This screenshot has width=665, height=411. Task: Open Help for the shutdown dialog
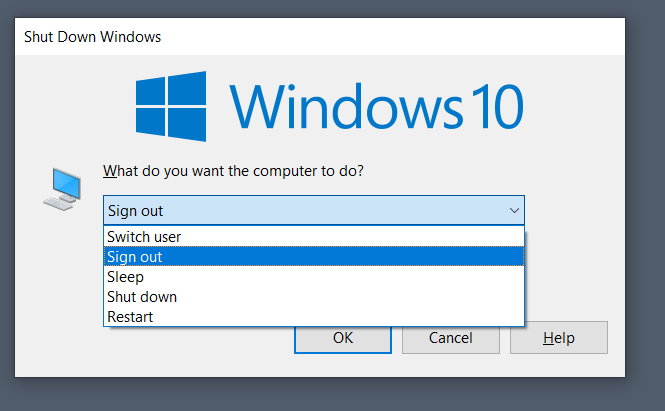point(559,338)
